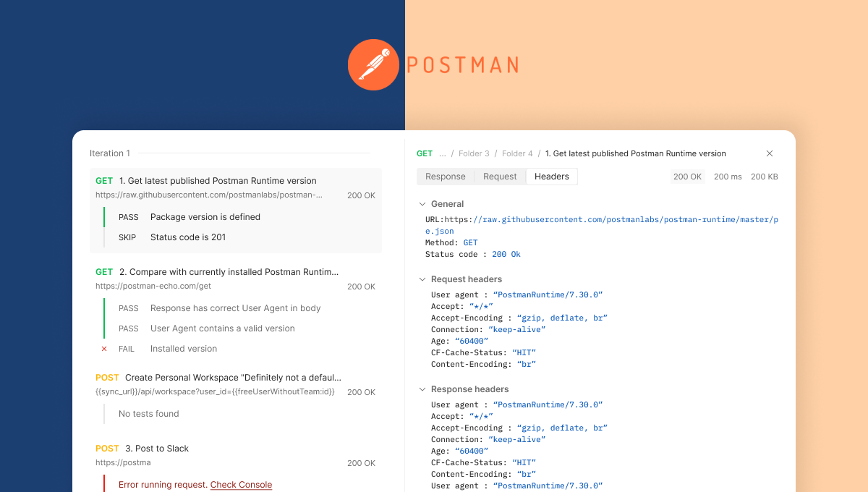
Task: Click the Iteration 1 label
Action: [110, 153]
